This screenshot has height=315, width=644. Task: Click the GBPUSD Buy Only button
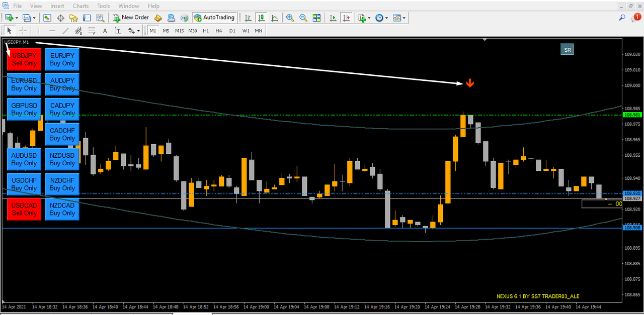click(24, 109)
